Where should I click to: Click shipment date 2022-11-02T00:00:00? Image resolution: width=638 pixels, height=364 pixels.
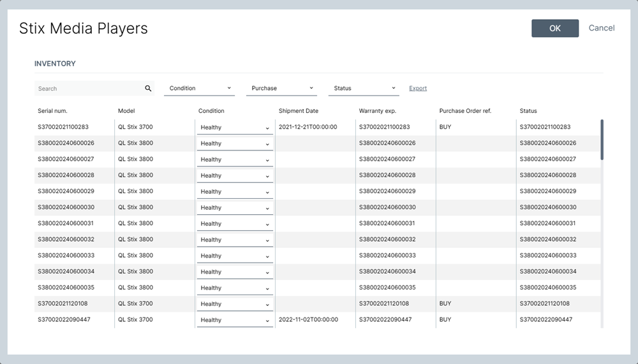(308, 319)
